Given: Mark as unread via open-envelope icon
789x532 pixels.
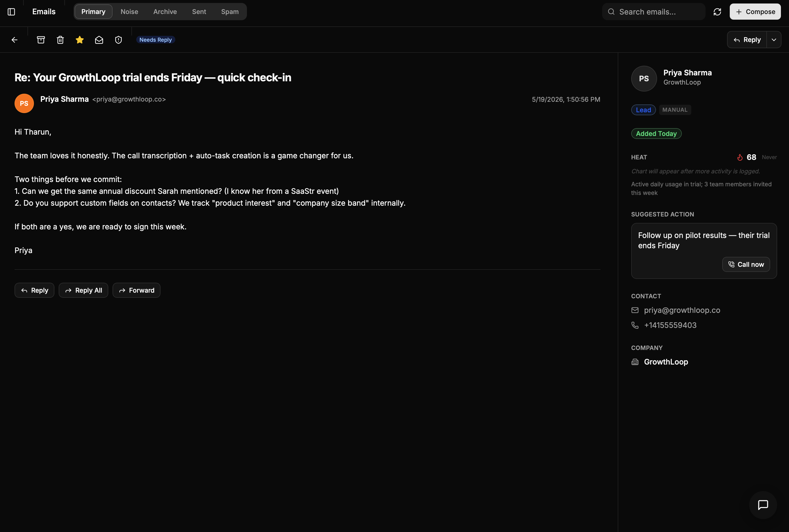Looking at the screenshot, I should tap(99, 40).
